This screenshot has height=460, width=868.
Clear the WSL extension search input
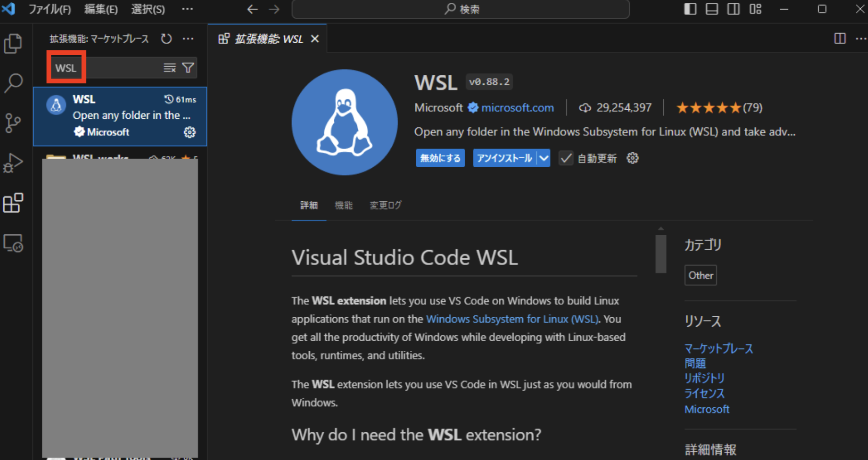pyautogui.click(x=169, y=68)
